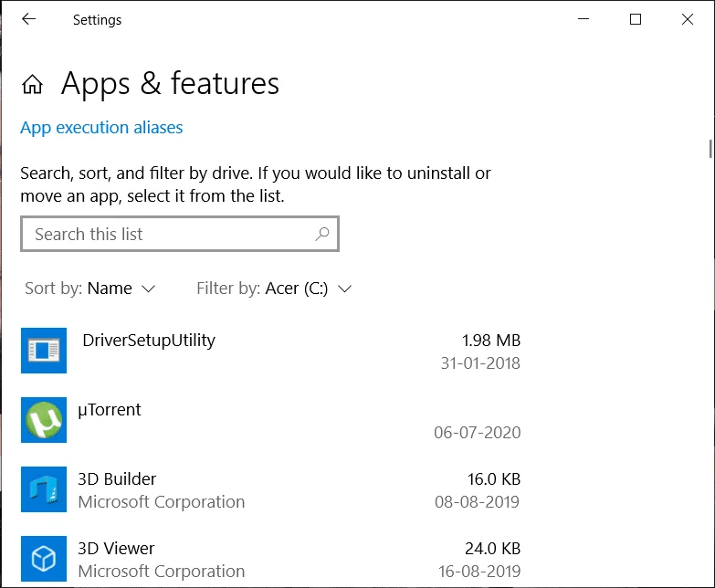715x588 pixels.
Task: Select the 3D Builder app icon
Action: coord(44,489)
